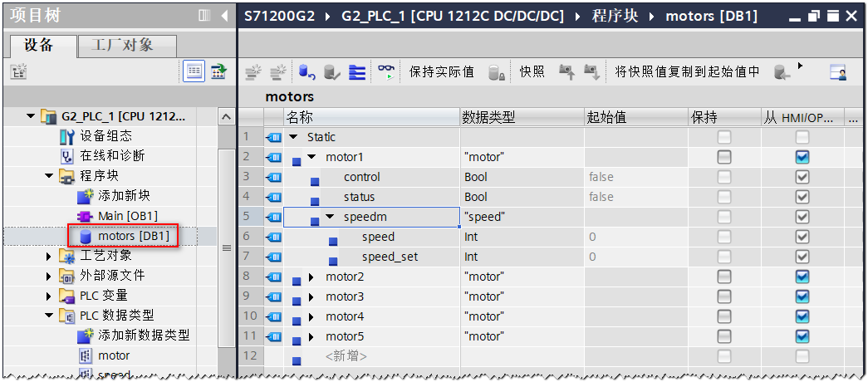The width and height of the screenshot is (868, 387).
Task: Click the 名称 column header
Action: tap(372, 117)
